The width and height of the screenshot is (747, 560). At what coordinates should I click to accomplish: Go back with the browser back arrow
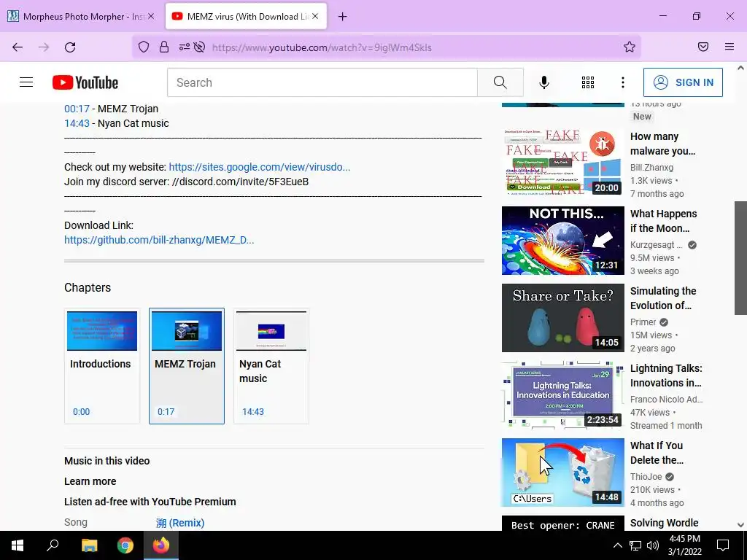click(18, 47)
